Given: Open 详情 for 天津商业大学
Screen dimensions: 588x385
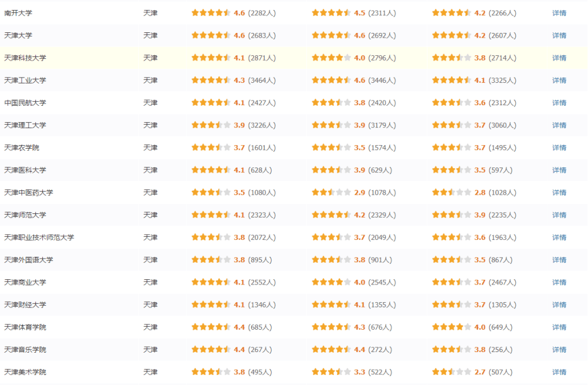Looking at the screenshot, I should pos(559,282).
